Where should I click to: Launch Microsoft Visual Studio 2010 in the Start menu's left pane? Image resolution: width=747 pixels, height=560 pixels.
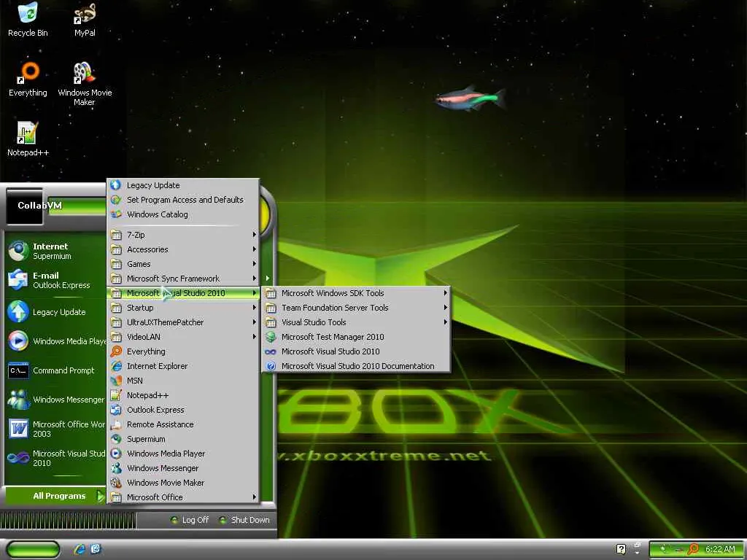[x=55, y=458]
